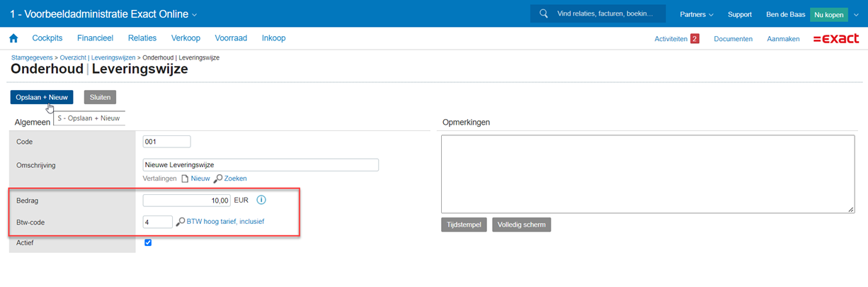Click the Exact logo
The image size is (868, 287).
tap(835, 38)
